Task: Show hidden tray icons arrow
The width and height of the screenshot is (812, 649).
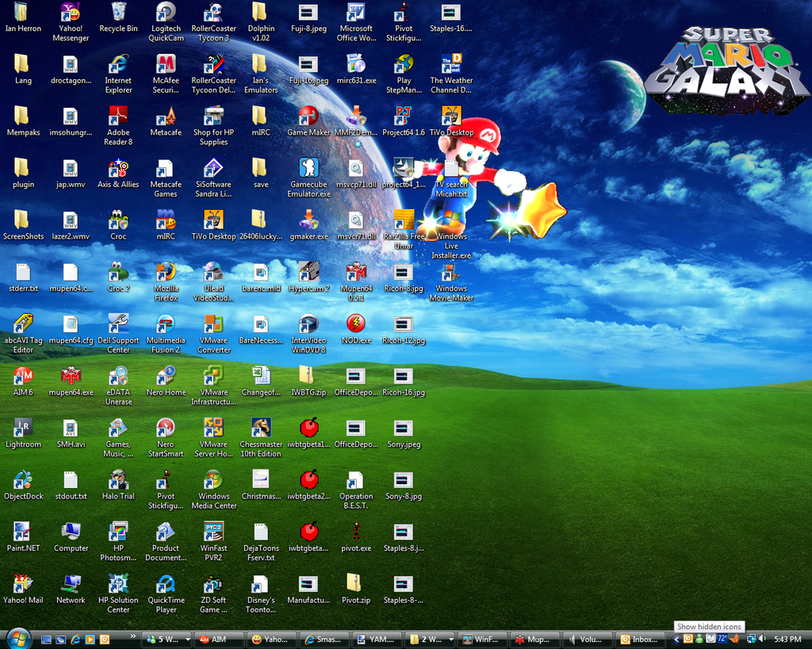Action: click(676, 639)
